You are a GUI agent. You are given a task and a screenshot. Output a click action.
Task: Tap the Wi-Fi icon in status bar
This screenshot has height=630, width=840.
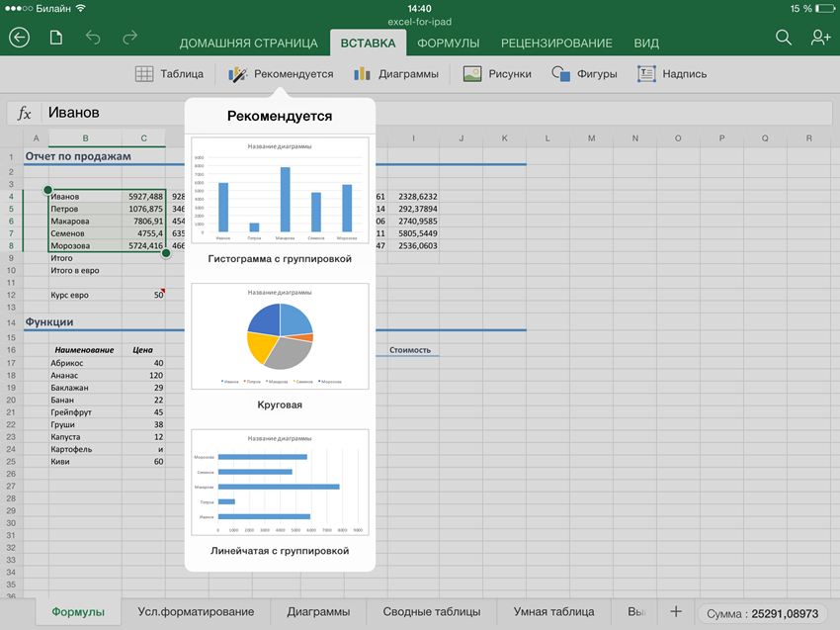coord(80,9)
